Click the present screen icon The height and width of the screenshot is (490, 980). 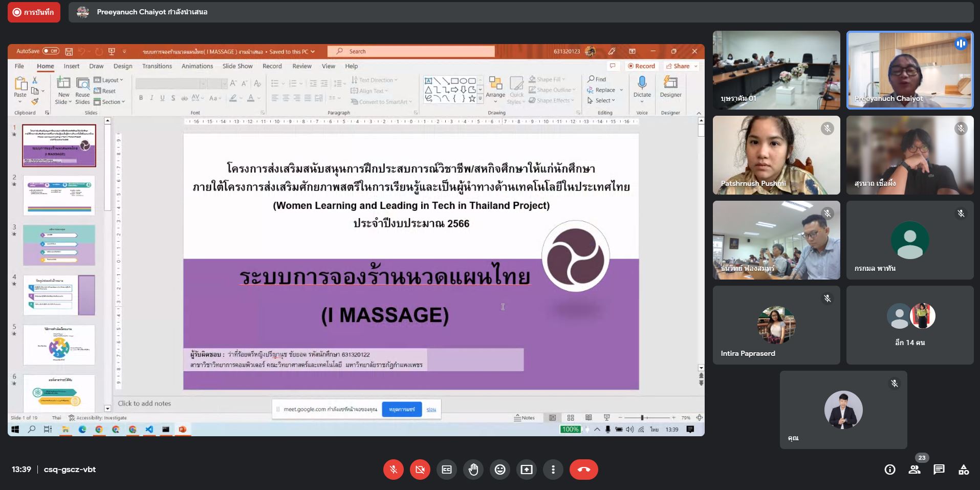tap(527, 470)
